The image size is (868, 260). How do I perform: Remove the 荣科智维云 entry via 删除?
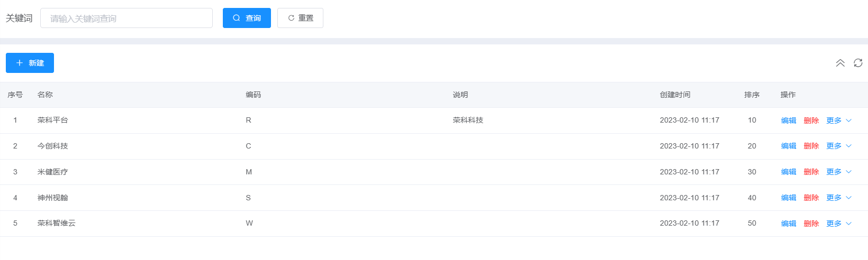(x=811, y=224)
